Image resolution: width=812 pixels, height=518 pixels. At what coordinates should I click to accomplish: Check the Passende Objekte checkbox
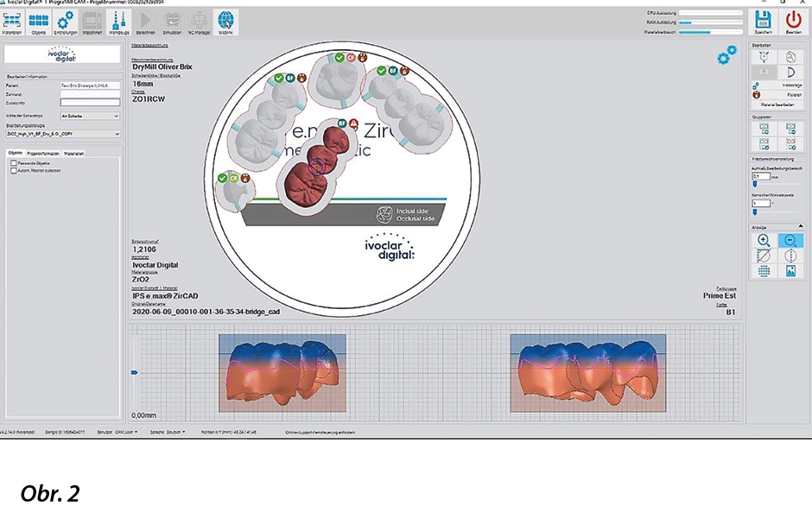pos(14,163)
